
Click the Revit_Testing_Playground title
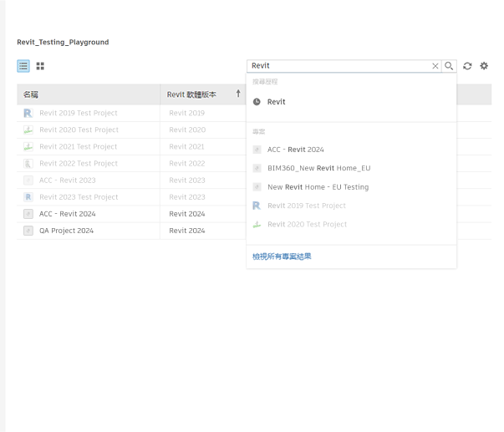click(63, 42)
